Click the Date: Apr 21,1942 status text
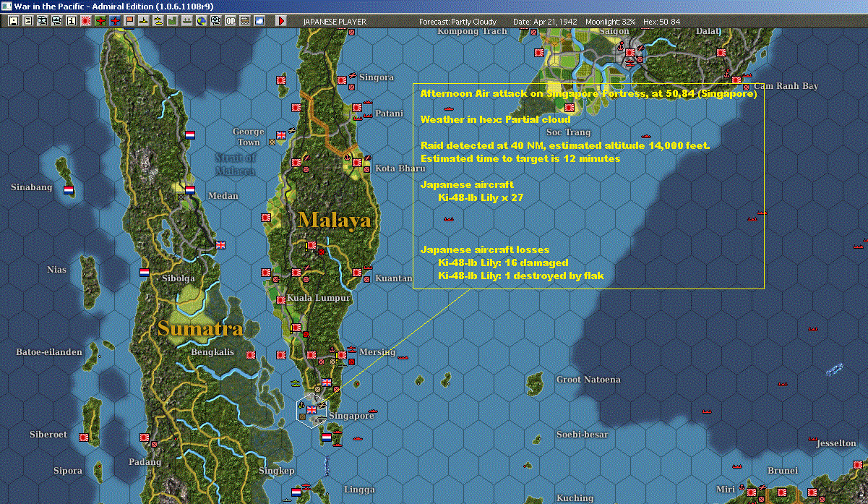868x504 pixels. pos(545,22)
